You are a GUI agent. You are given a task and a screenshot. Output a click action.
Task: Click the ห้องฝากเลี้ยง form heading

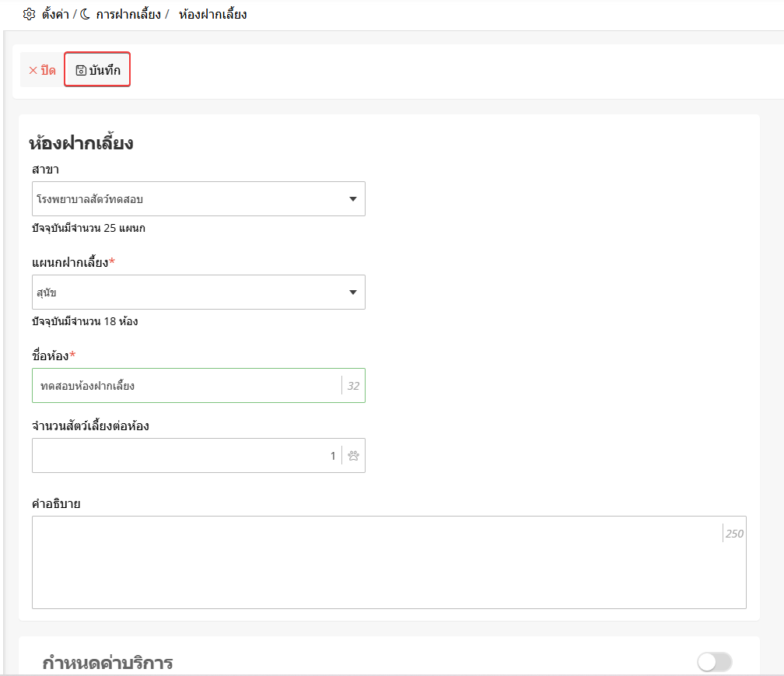coord(81,143)
